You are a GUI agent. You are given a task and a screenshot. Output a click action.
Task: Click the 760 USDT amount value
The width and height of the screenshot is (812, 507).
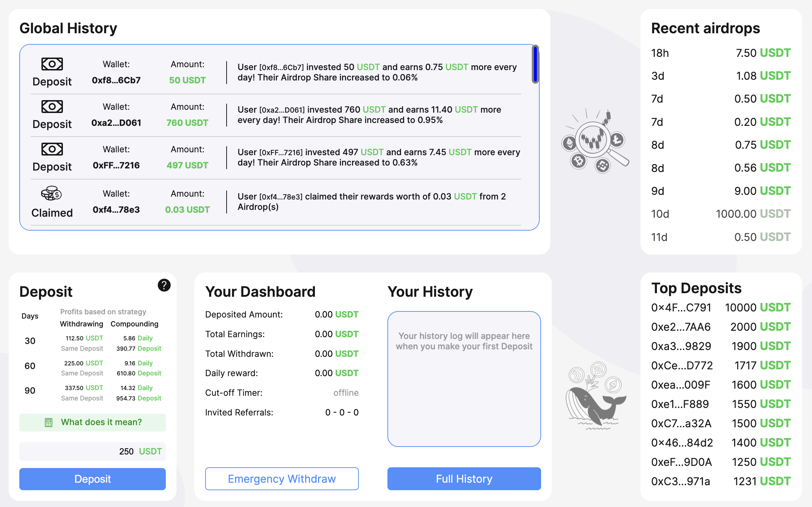[x=187, y=123]
